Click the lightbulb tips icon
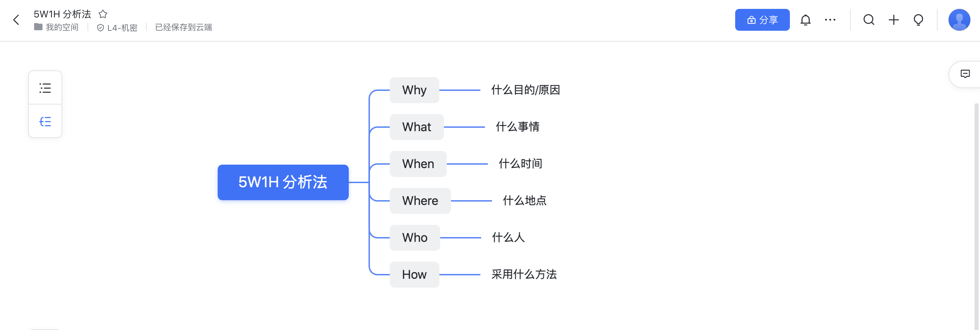The width and height of the screenshot is (980, 330). coord(918,20)
